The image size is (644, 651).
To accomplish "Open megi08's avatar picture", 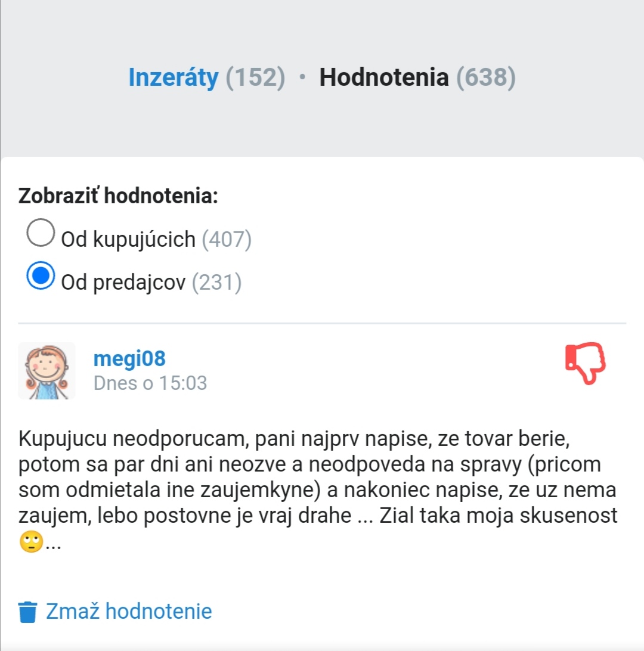I will click(x=47, y=370).
